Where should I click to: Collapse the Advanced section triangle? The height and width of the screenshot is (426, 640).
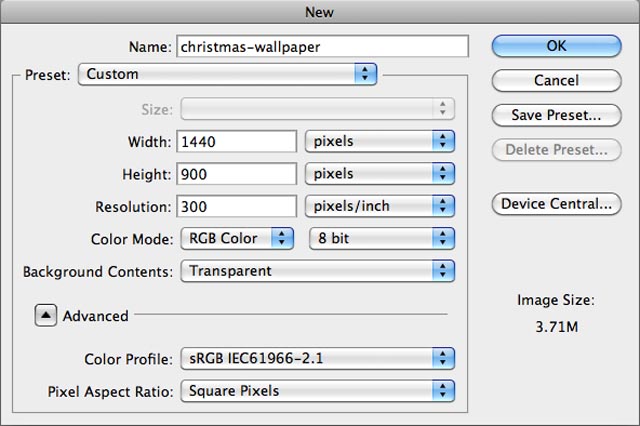point(45,315)
